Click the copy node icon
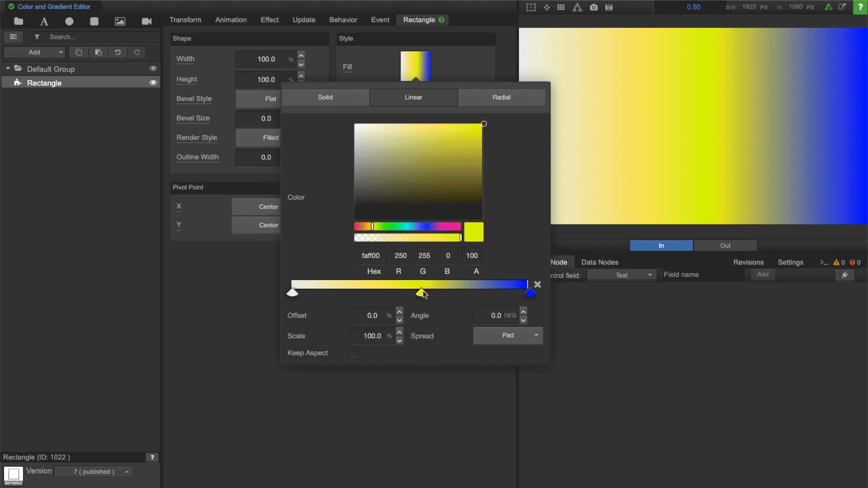 (79, 52)
